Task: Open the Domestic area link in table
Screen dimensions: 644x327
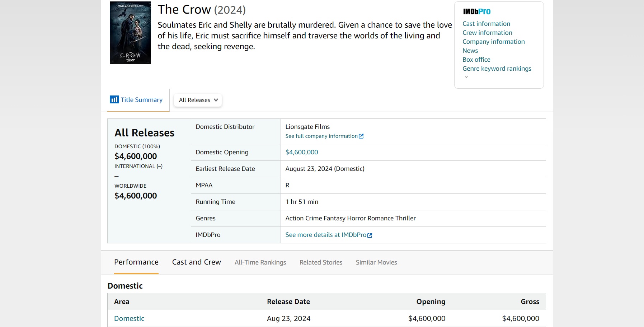Action: click(x=129, y=318)
